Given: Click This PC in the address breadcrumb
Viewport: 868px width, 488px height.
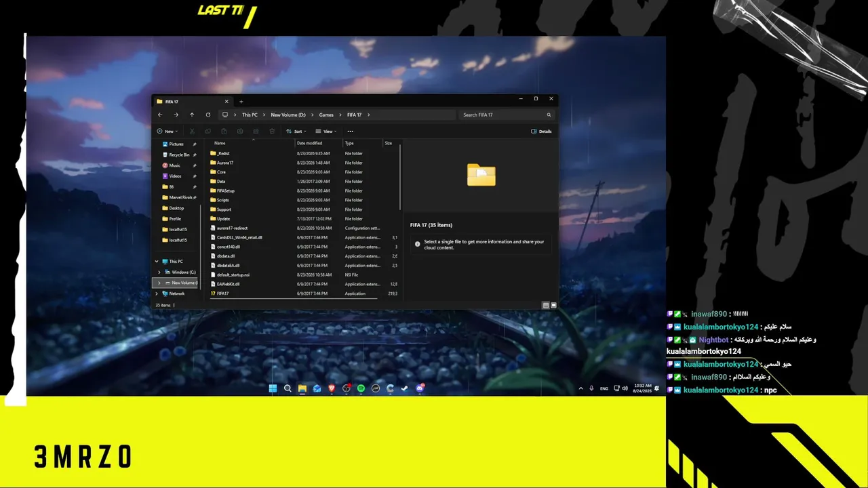Looking at the screenshot, I should tap(250, 115).
